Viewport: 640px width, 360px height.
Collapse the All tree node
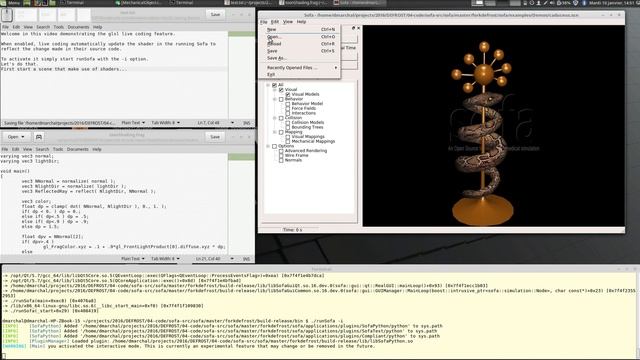click(268, 85)
